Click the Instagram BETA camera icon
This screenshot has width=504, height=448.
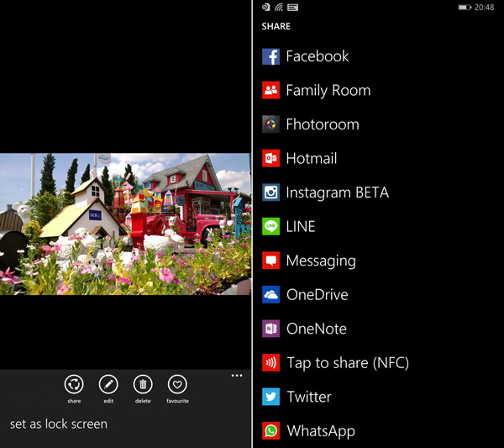coord(270,192)
